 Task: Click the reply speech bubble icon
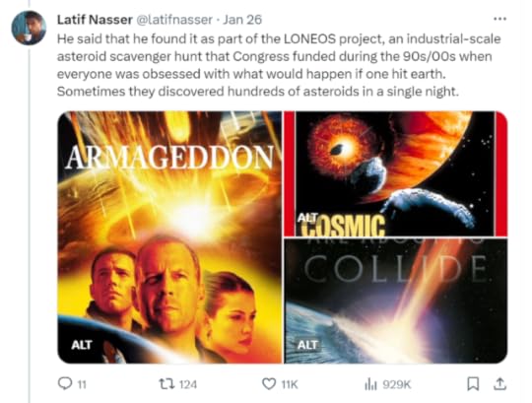64,383
